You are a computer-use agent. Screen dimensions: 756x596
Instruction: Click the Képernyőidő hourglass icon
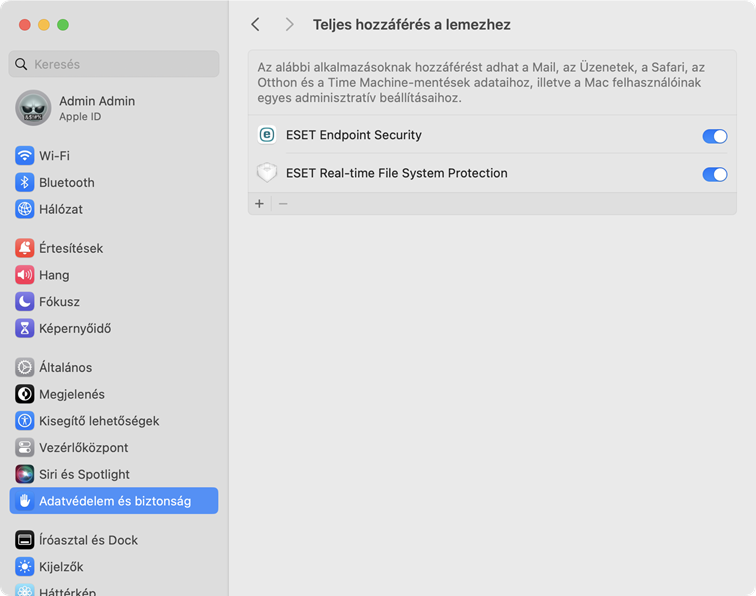click(25, 328)
